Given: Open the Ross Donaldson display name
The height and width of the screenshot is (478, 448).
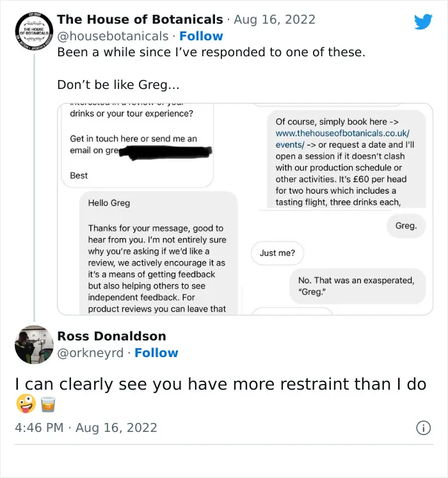Looking at the screenshot, I should click(x=111, y=336).
